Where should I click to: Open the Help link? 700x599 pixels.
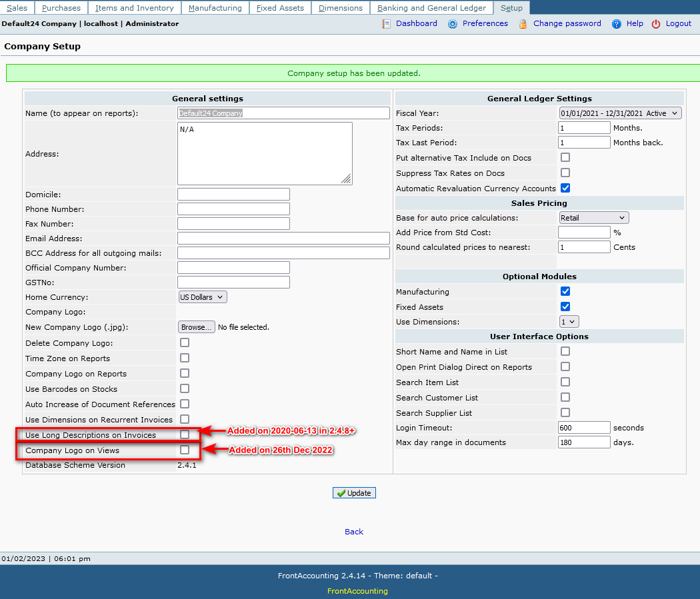coord(635,23)
